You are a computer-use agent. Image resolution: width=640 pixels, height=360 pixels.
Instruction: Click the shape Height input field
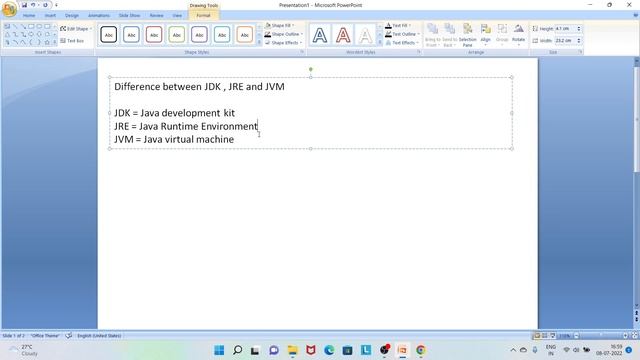point(565,29)
